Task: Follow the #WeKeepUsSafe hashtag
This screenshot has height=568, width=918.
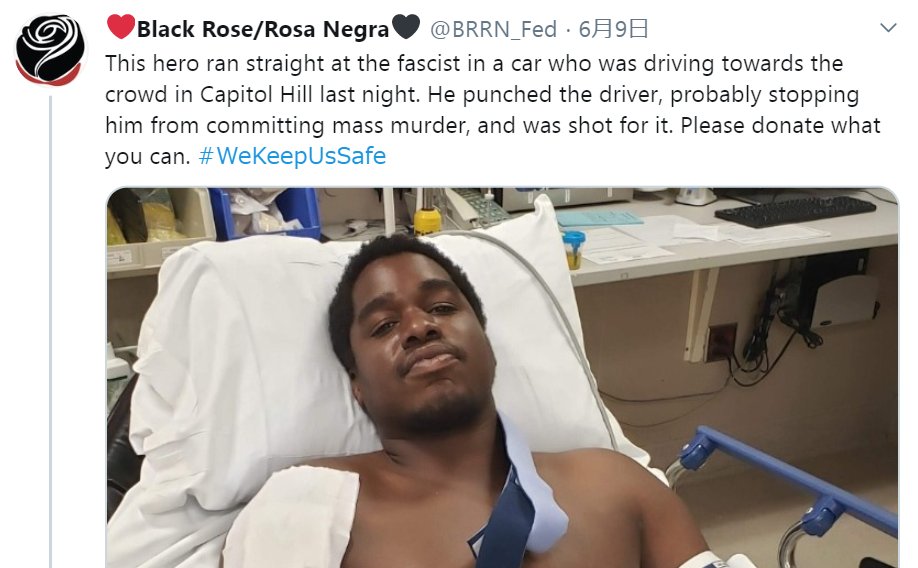Action: [292, 156]
